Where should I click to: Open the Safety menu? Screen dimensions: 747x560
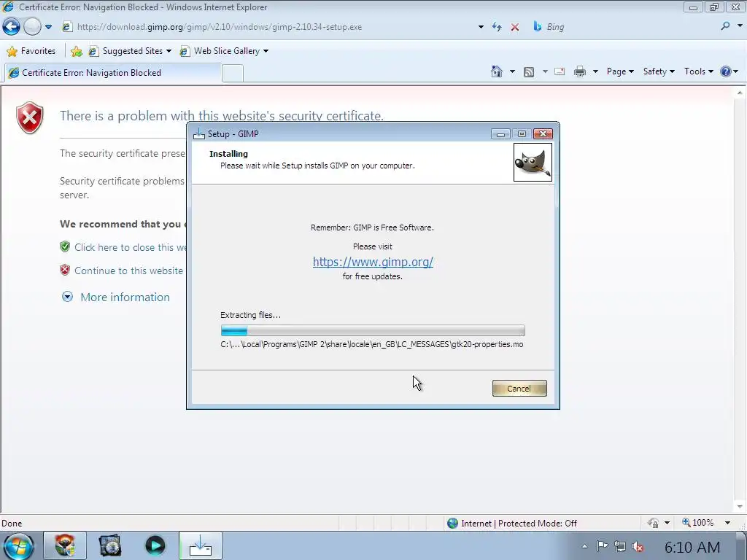click(x=659, y=71)
